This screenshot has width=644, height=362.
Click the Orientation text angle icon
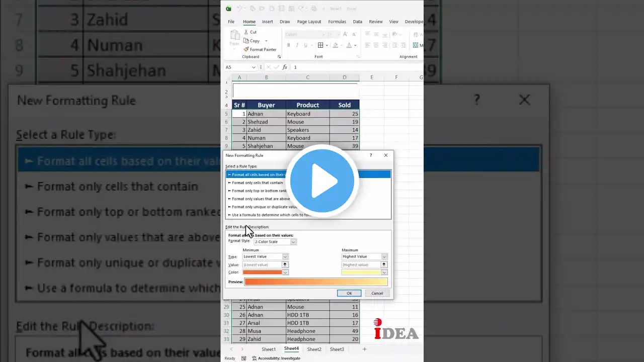click(x=395, y=34)
